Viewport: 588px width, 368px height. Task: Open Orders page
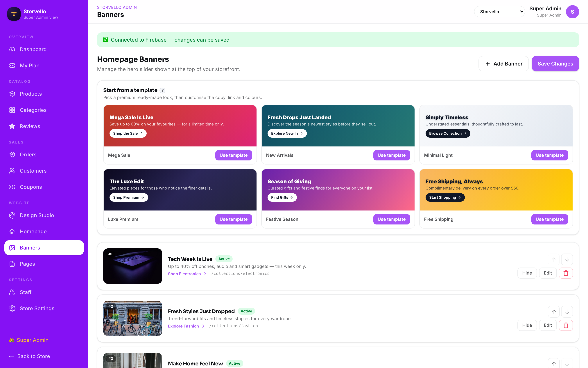(x=44, y=155)
